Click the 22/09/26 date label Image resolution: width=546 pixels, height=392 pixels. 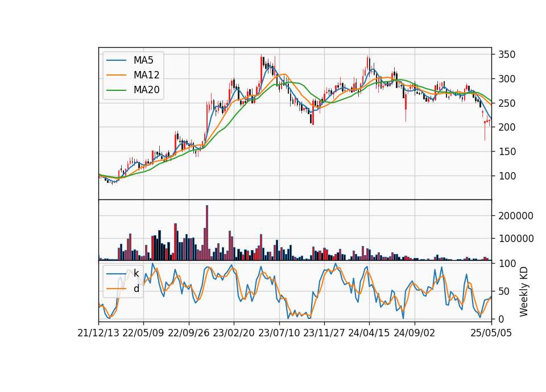point(189,333)
